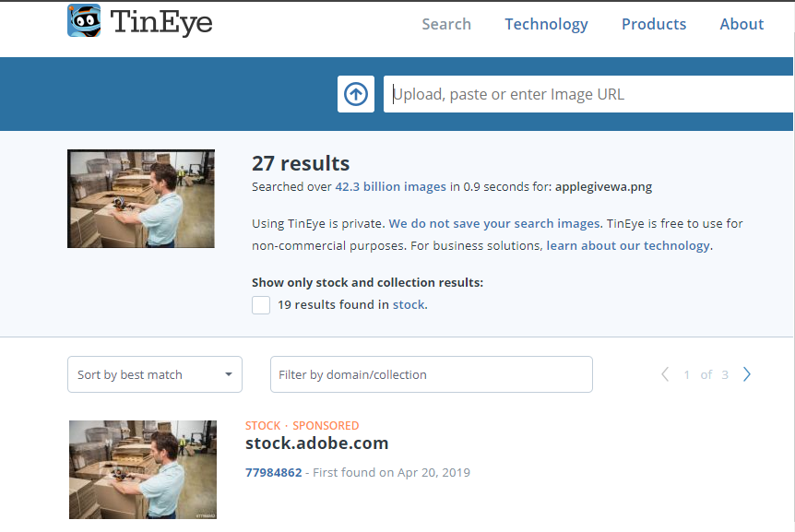This screenshot has width=795, height=532.
Task: Click the '27 results' heading
Action: (301, 163)
